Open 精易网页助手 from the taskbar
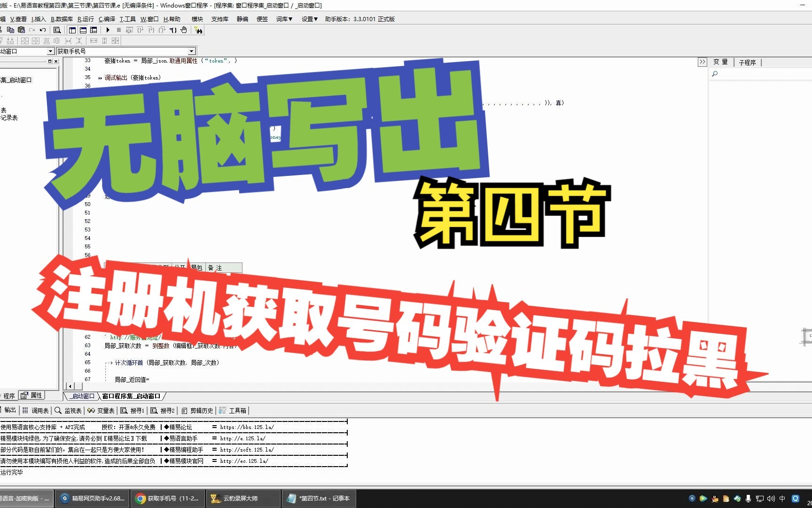The image size is (812, 508). 93,498
